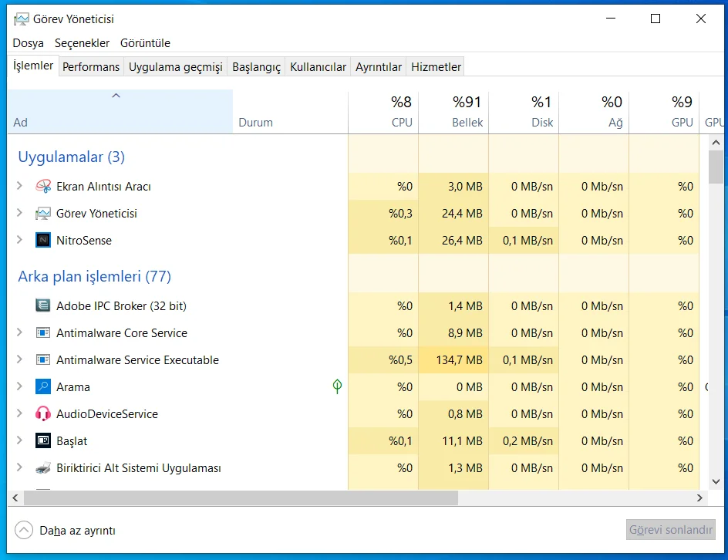Click the Adobe IPC Broker icon
This screenshot has height=560, width=728.
tap(43, 305)
